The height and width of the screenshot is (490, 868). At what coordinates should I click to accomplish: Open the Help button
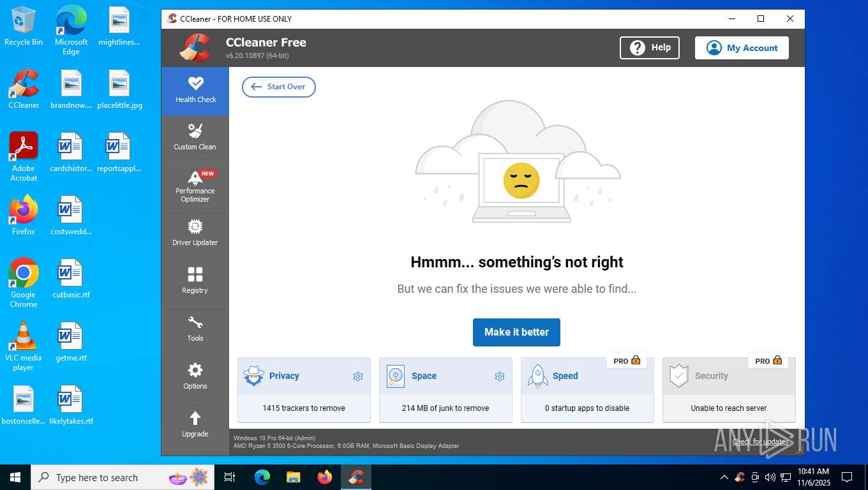pos(650,48)
